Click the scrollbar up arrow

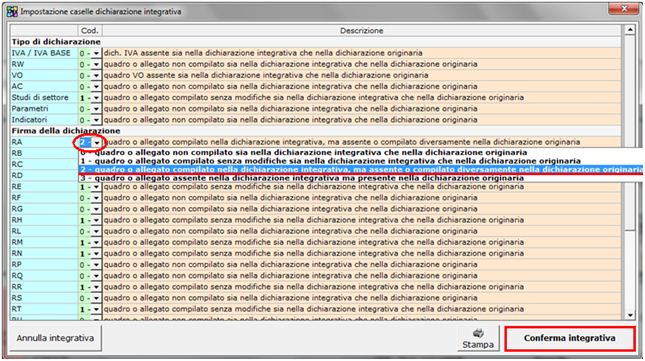click(630, 30)
